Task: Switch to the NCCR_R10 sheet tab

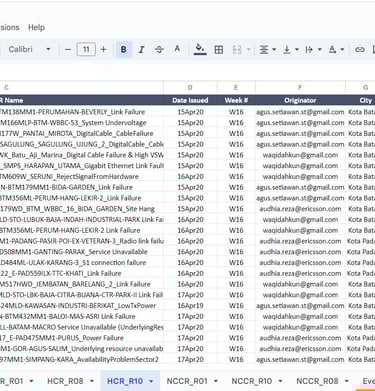Action: pyautogui.click(x=252, y=381)
